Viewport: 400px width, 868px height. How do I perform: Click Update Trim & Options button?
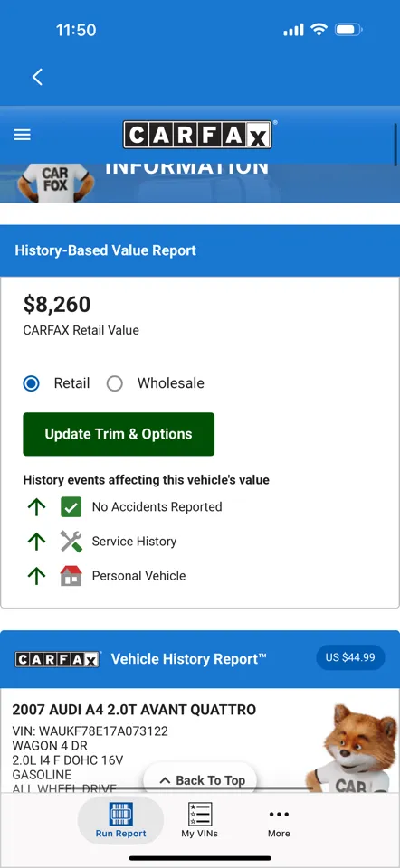(119, 434)
